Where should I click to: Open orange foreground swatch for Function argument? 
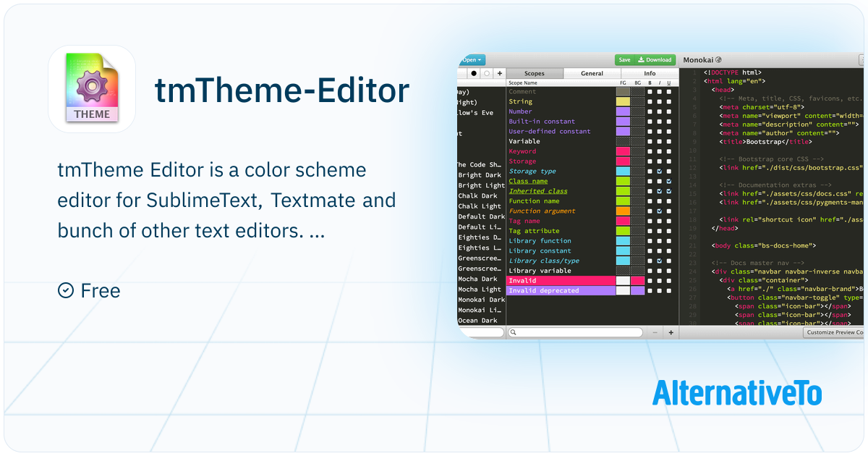pyautogui.click(x=623, y=211)
